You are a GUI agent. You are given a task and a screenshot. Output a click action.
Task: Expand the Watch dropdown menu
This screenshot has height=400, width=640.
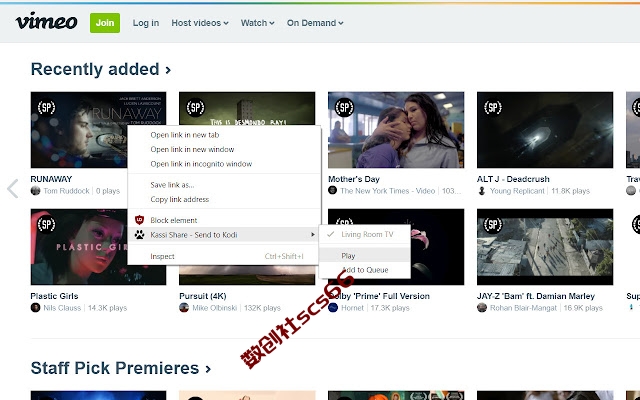pos(257,23)
